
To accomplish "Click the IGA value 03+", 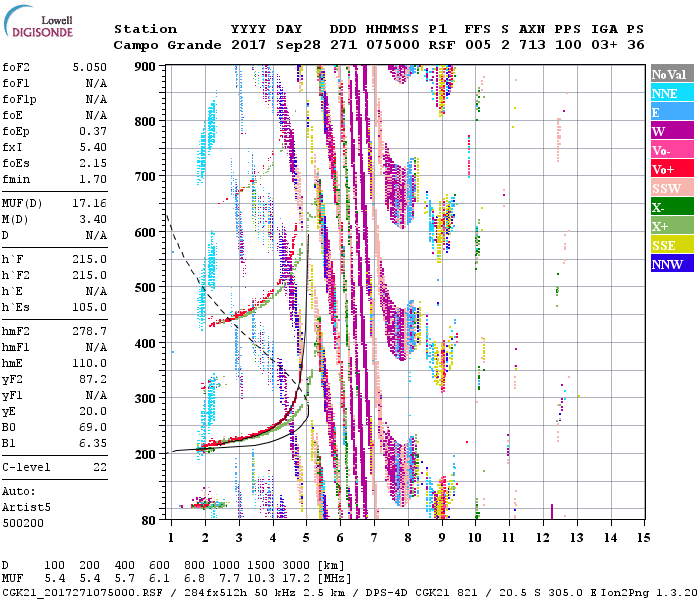I will tap(604, 45).
